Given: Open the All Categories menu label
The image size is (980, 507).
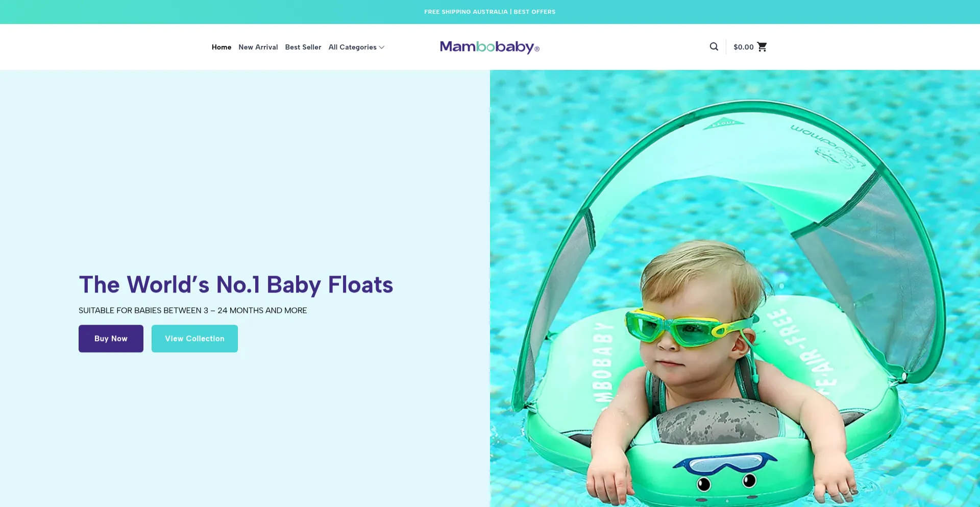Looking at the screenshot, I should click(x=353, y=47).
